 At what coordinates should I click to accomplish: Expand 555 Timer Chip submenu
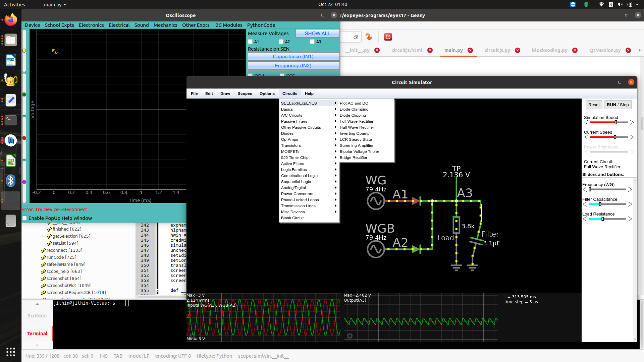[x=309, y=158]
